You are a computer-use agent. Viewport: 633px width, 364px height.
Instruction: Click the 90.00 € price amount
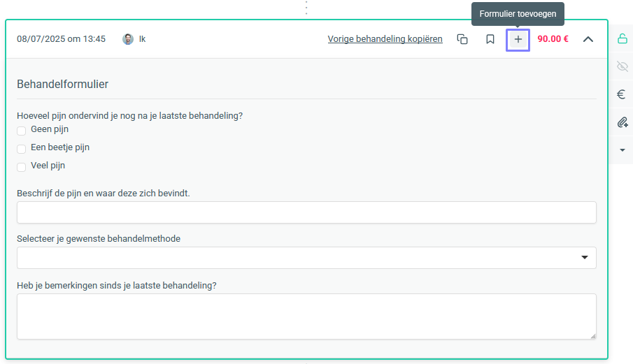(x=553, y=39)
